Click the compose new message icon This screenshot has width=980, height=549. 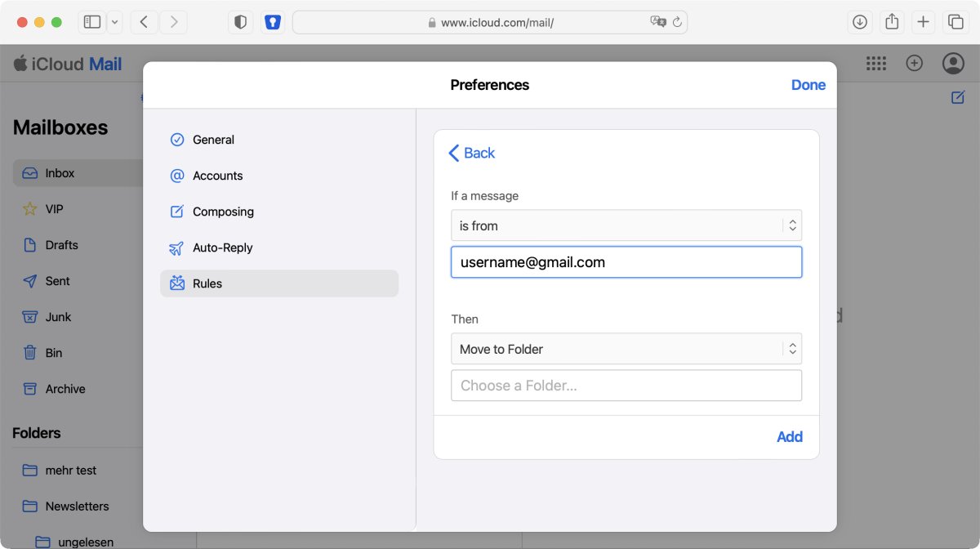coord(958,97)
